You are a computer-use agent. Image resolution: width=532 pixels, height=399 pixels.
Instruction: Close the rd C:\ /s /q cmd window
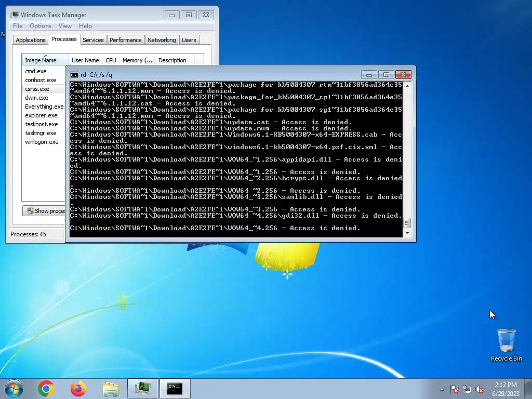coord(403,75)
